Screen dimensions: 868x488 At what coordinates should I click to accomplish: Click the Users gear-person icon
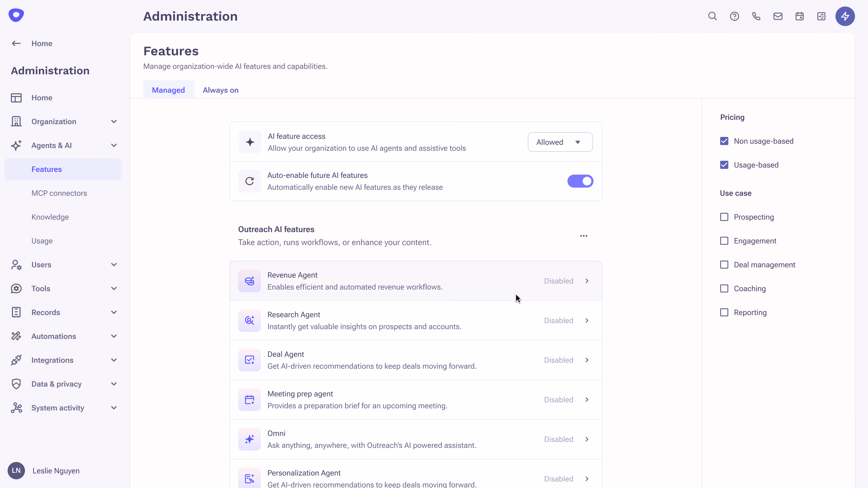(16, 265)
